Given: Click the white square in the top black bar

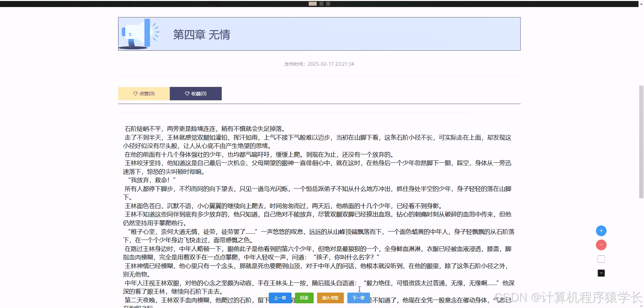Looking at the screenshot, I should (313, 3).
